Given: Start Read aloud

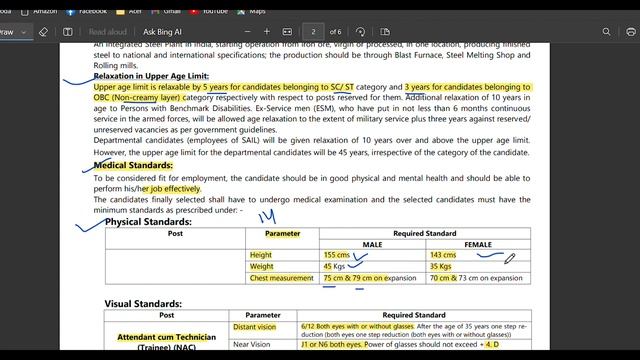Looking at the screenshot, I should click(x=107, y=32).
